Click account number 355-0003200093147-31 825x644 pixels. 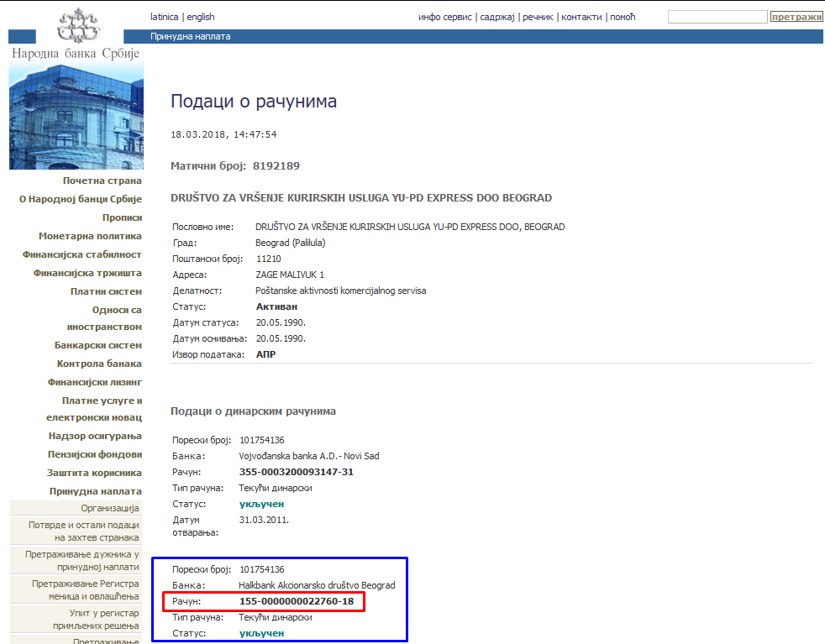click(297, 472)
